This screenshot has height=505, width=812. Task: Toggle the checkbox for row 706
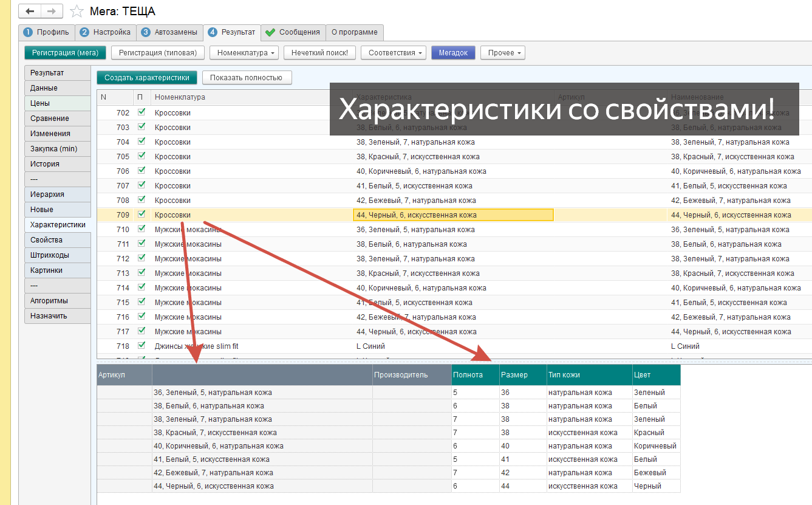tap(142, 171)
